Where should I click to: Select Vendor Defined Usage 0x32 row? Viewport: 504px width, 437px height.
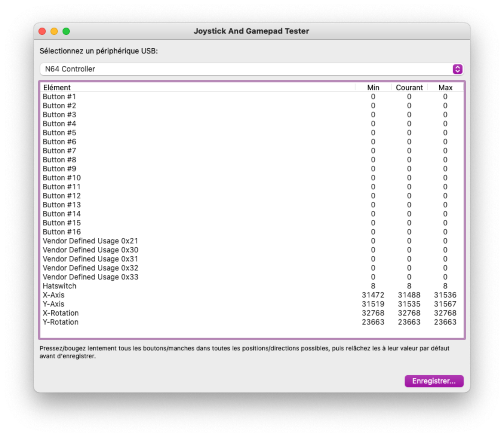pyautogui.click(x=252, y=268)
